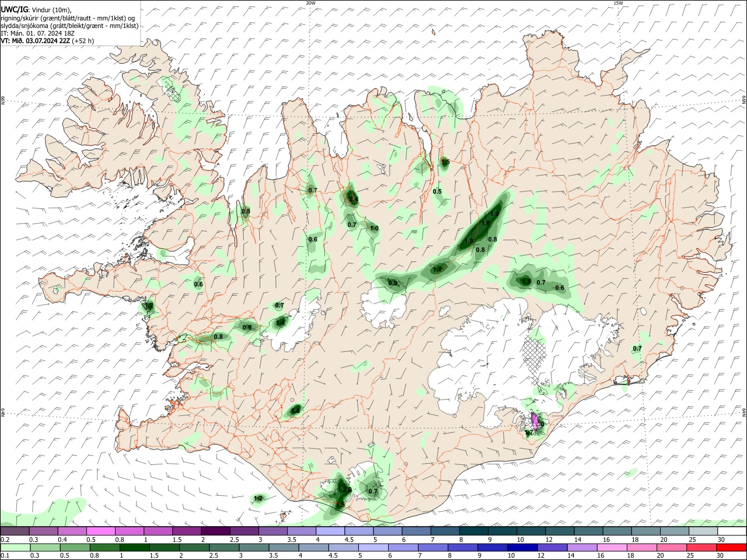Screen dimensions: 747x560
Task: Pick the 2.5 gray-green swatch in lower legend row
Action: 224,548
